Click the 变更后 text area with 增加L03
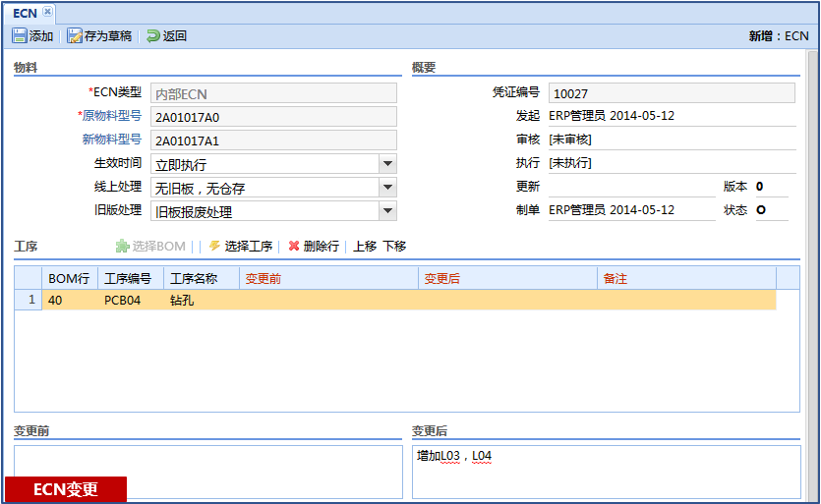Viewport: 821px width, 504px height. (606, 472)
